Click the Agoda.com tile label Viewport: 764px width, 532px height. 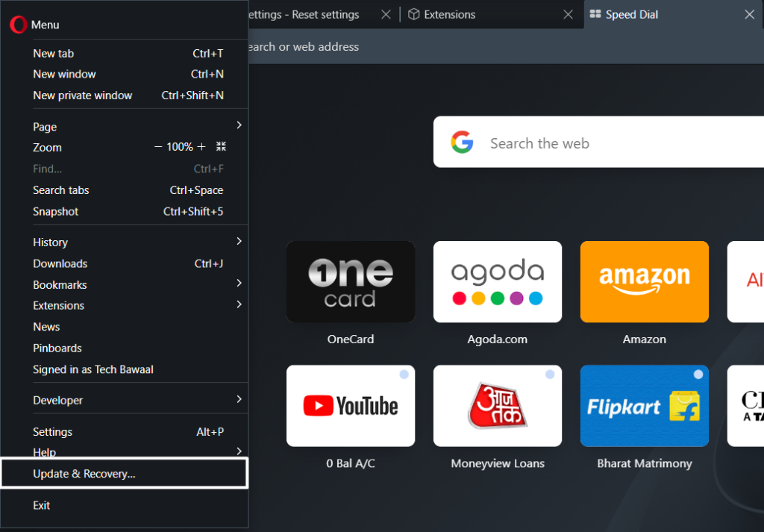(498, 339)
